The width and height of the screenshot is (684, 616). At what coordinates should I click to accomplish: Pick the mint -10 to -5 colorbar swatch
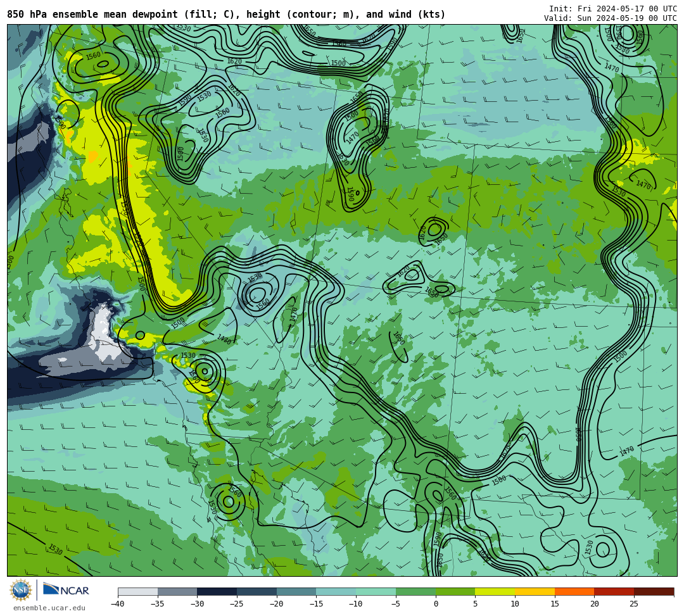coord(376,591)
